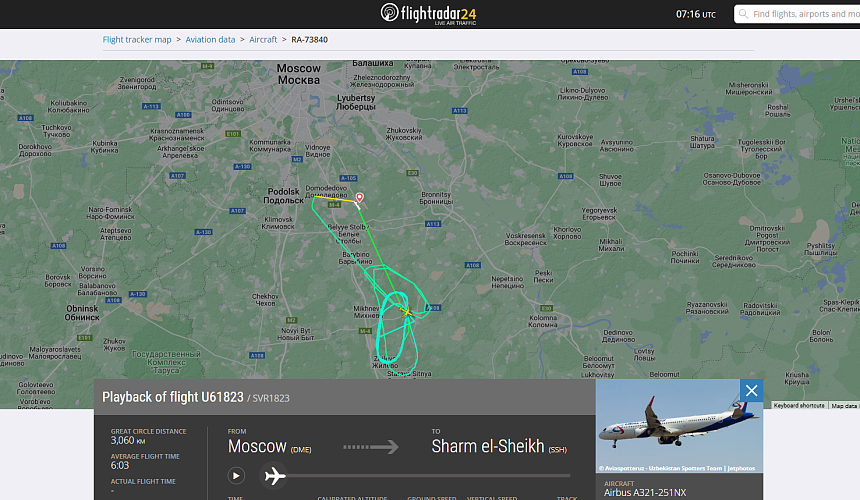Viewport: 860px width, 500px height.
Task: Click the airplane marker on the playback timeline
Action: pyautogui.click(x=274, y=475)
